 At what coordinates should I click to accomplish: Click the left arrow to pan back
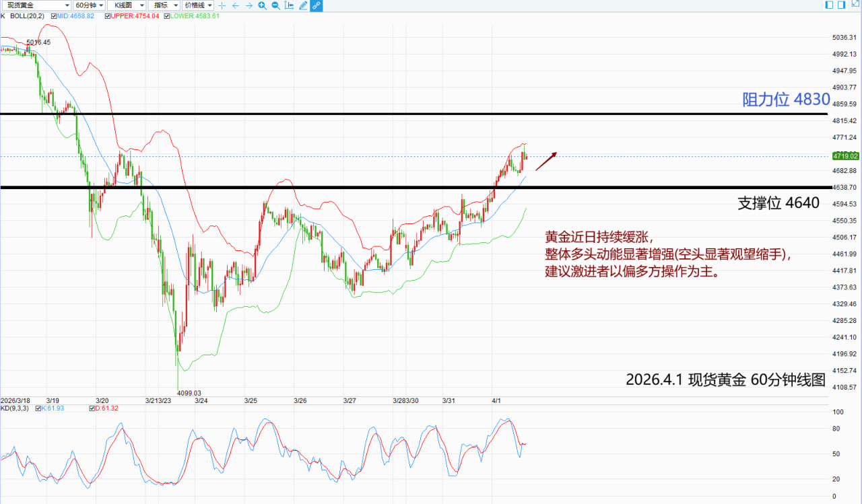coord(236,5)
